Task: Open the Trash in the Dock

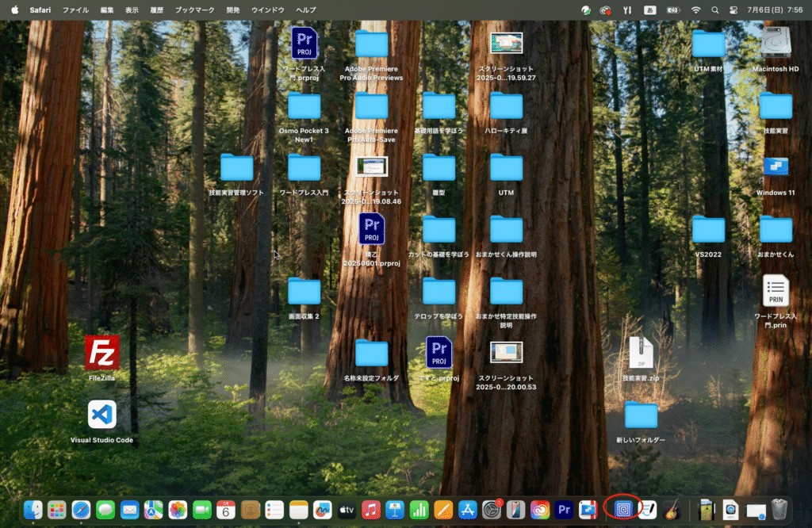Action: tap(779, 510)
